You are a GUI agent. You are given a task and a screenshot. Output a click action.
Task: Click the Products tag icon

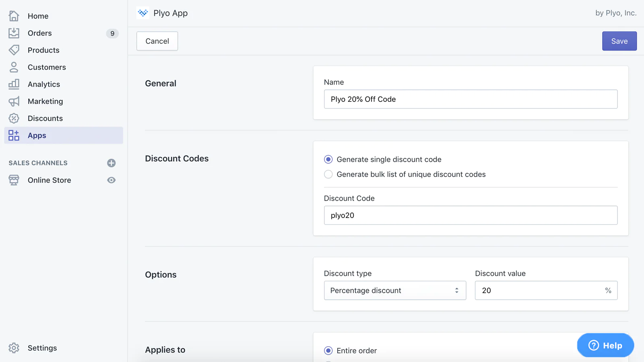pyautogui.click(x=14, y=50)
